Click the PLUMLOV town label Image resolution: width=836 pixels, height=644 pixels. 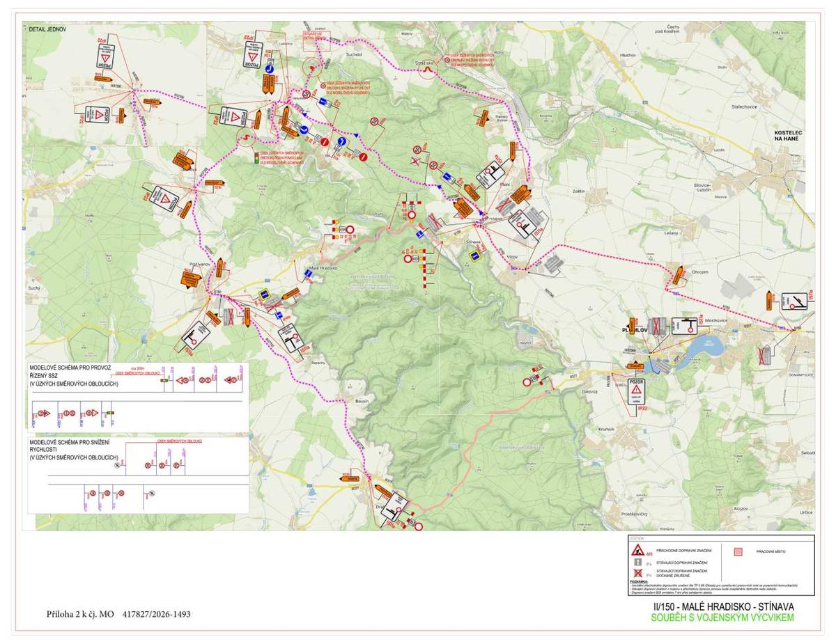pos(635,331)
